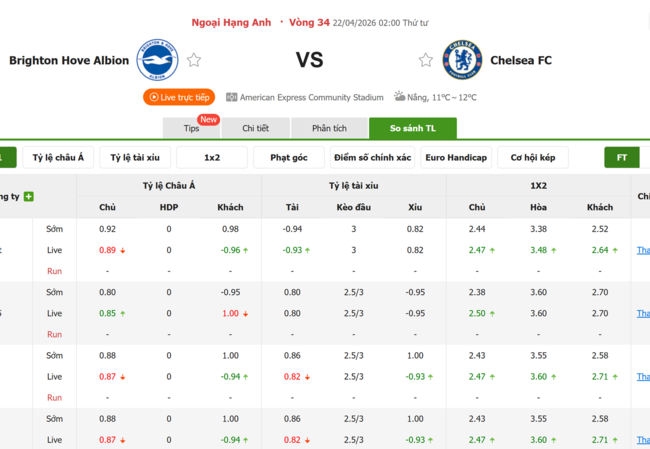
Task: Open the orange Live trực tiếp stream
Action: click(x=179, y=97)
